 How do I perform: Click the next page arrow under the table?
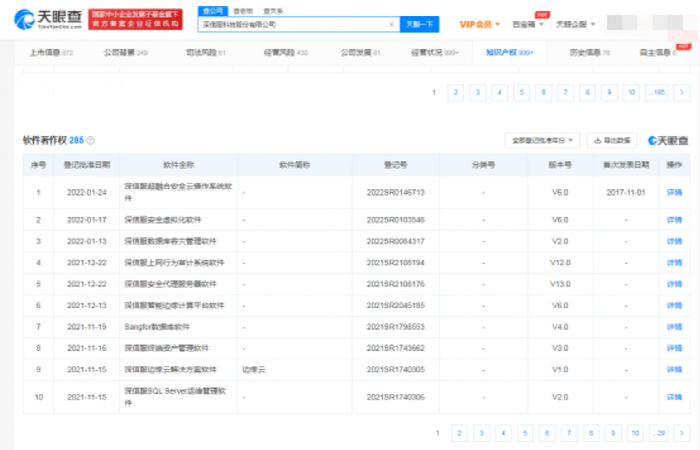680,433
